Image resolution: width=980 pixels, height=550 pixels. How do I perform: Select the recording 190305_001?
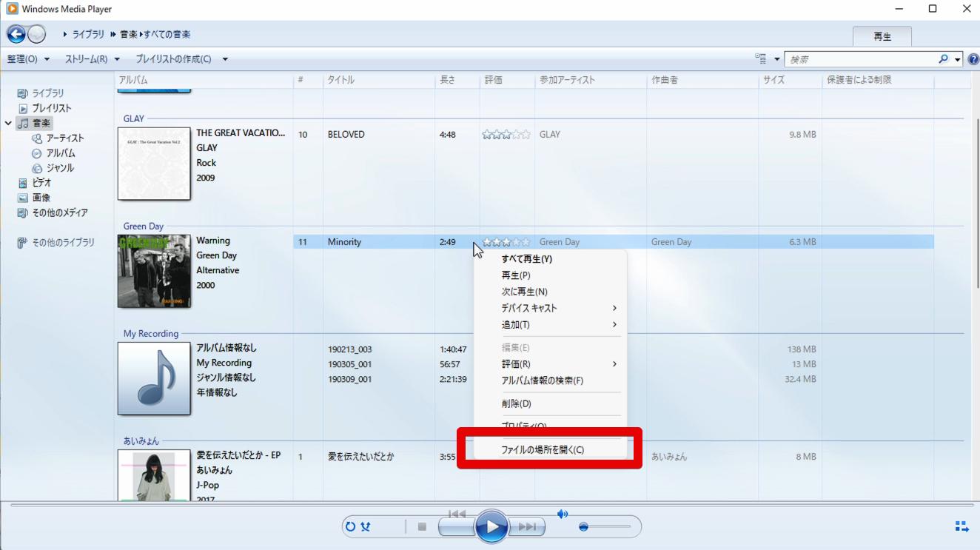click(x=350, y=364)
